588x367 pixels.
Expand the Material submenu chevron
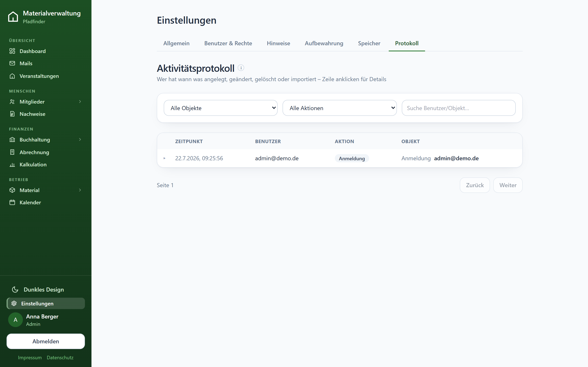pos(80,190)
